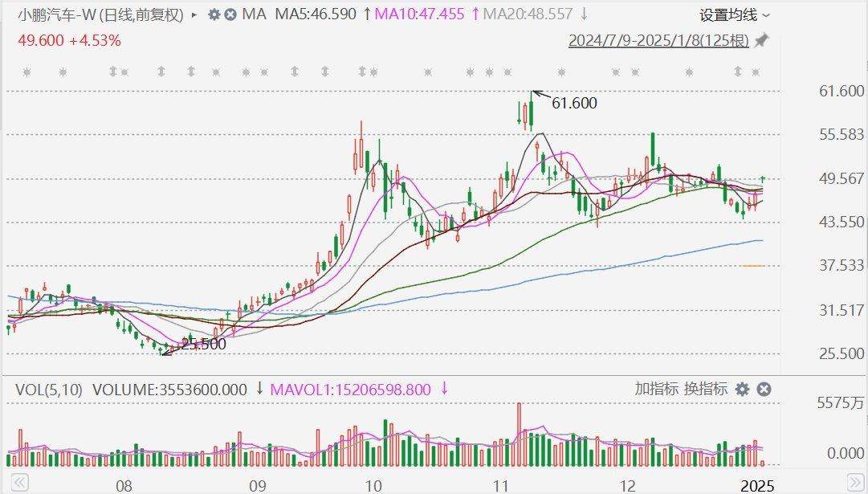Screen dimensions: 868x494
Task: Open the volume panel settings gear
Action: click(743, 390)
